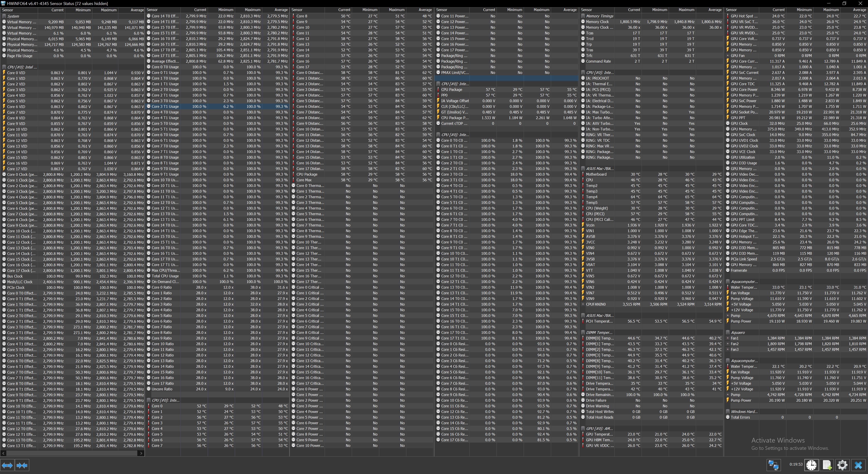Image resolution: width=868 pixels, height=474 pixels.
Task: Click the expand columns right-left arrows button
Action: 7,465
